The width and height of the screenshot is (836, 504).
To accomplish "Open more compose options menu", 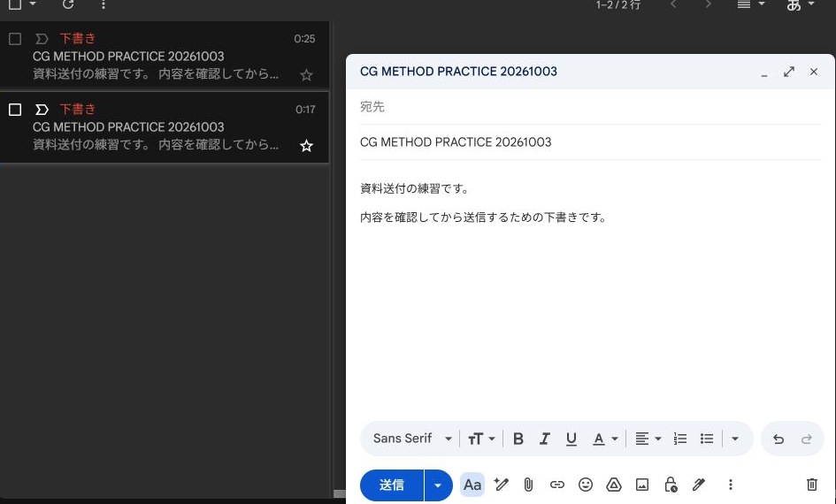I will [731, 485].
